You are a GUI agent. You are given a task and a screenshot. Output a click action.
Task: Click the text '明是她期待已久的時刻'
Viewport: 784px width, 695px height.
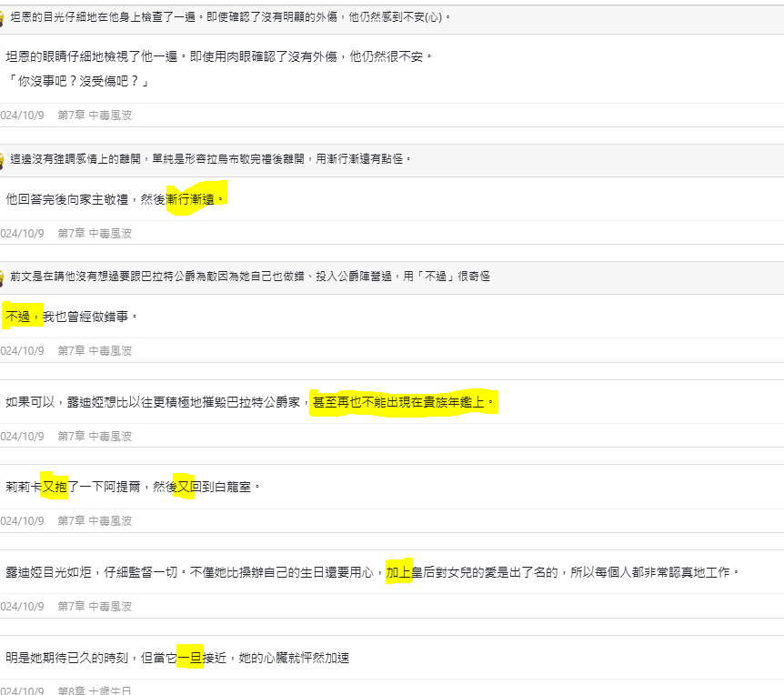67,658
